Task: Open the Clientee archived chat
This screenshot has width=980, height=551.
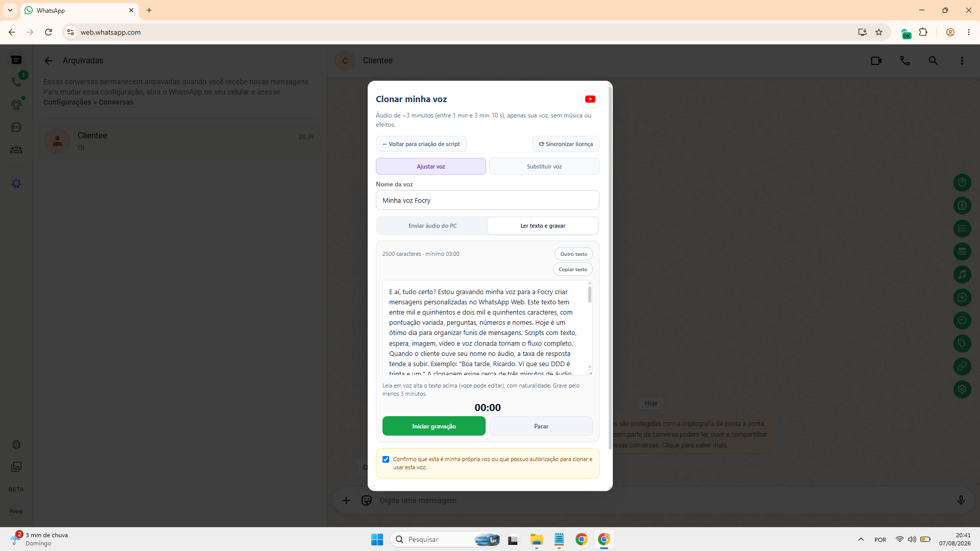Action: coord(180,141)
